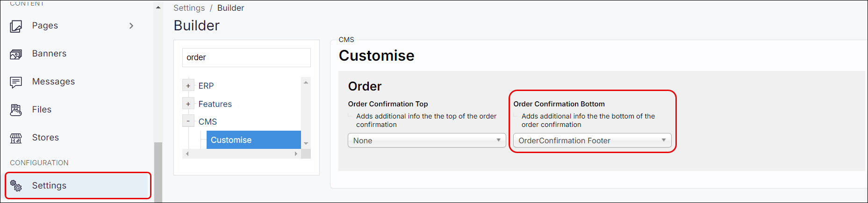Click the sidebar scroll up arrow
The height and width of the screenshot is (203, 868).
point(158,7)
